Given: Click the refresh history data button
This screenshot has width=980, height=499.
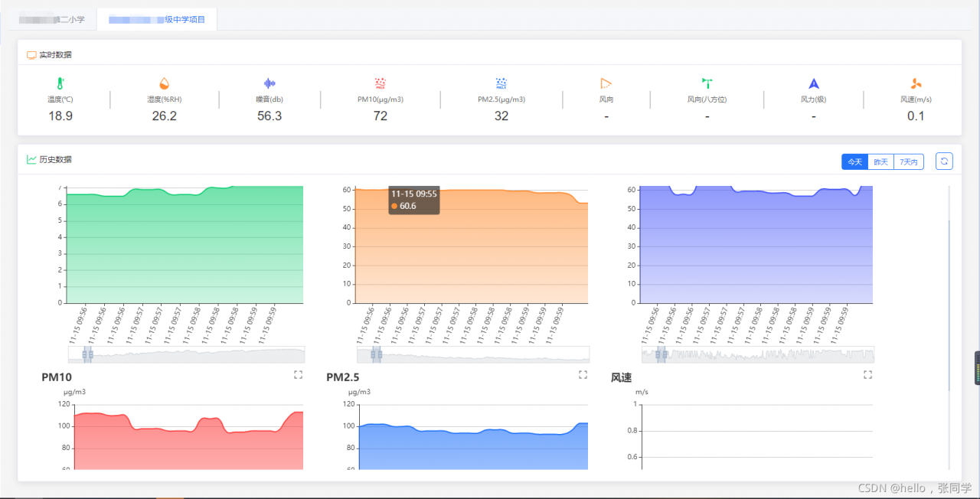Looking at the screenshot, I should [944, 161].
